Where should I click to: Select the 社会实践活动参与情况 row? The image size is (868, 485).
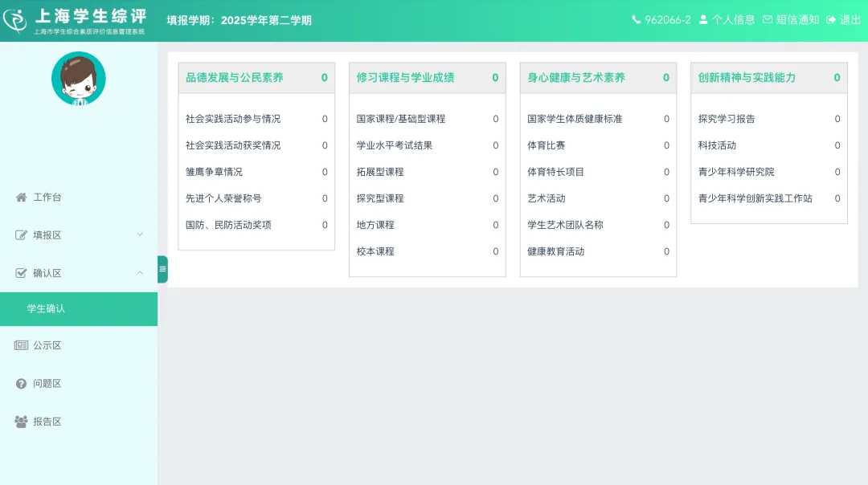point(256,119)
